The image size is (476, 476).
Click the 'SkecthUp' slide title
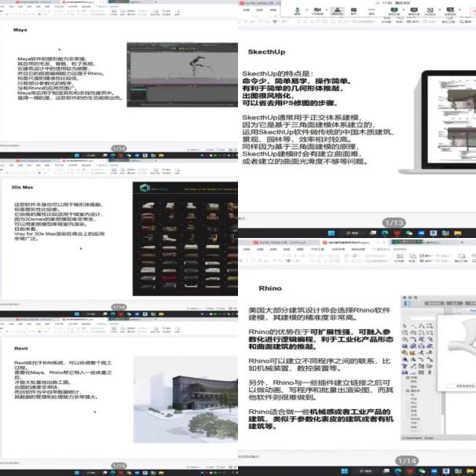[266, 52]
